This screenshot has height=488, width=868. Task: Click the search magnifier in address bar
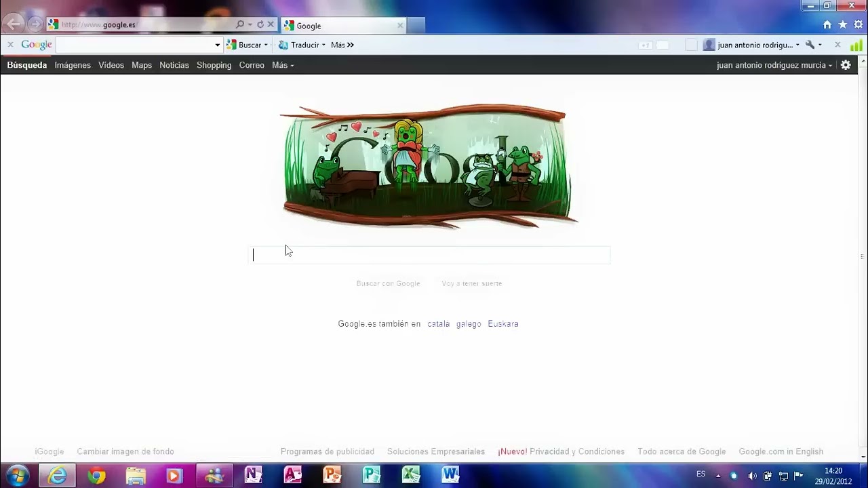point(240,24)
